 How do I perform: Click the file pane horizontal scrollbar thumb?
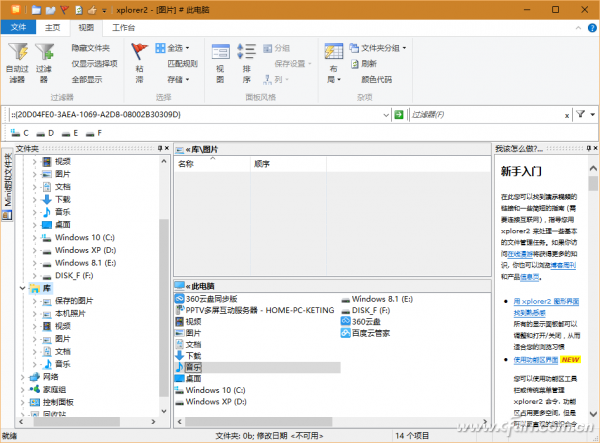pyautogui.click(x=259, y=422)
